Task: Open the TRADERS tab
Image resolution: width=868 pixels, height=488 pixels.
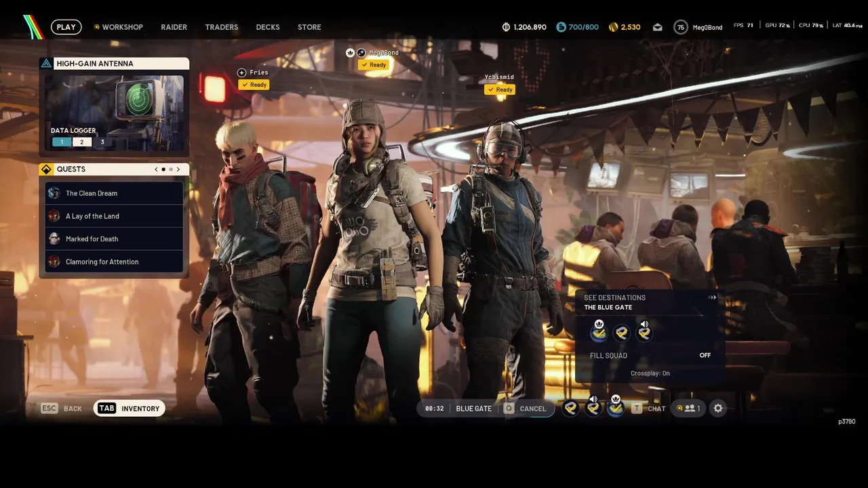Action: [222, 27]
